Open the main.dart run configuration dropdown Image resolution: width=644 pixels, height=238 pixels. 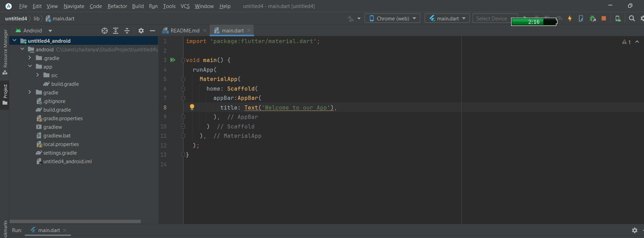447,19
